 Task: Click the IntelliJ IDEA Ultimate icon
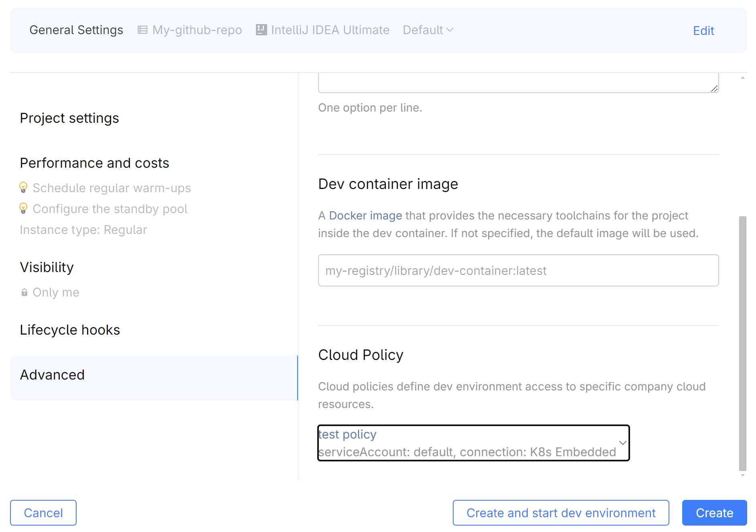coord(261,29)
